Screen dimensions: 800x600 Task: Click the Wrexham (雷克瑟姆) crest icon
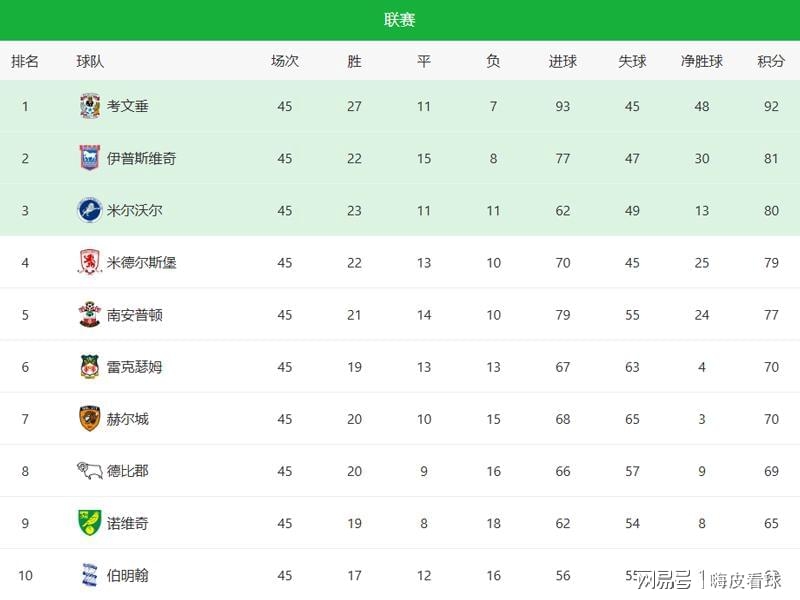click(x=90, y=366)
